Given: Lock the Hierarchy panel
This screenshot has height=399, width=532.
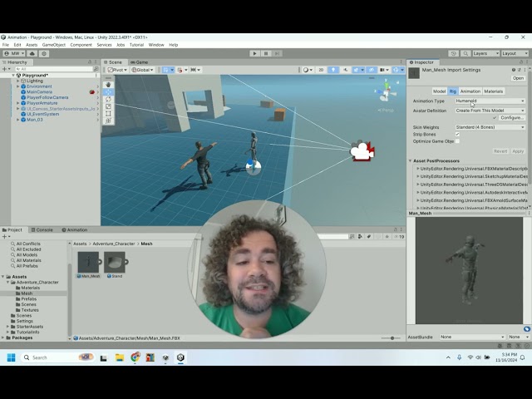Looking at the screenshot, I should tap(90, 62).
